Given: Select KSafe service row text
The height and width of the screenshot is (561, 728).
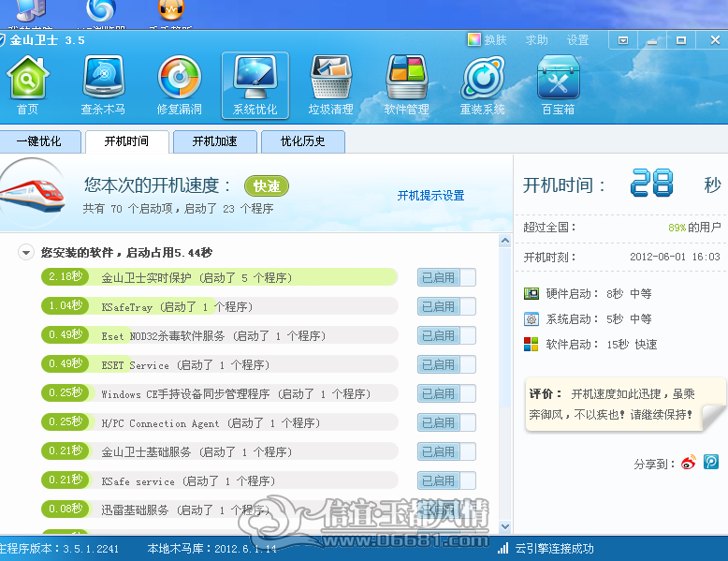Looking at the screenshot, I should point(188,481).
